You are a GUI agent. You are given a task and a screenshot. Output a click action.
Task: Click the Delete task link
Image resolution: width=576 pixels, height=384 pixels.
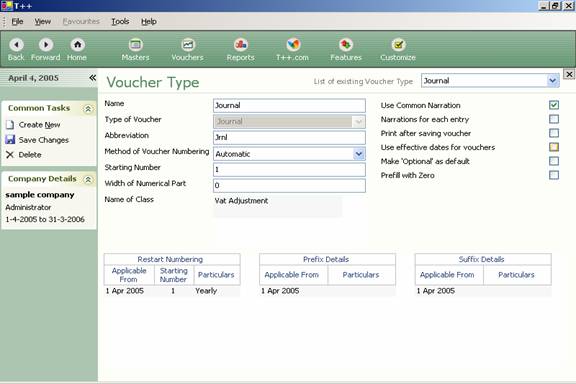click(30, 155)
